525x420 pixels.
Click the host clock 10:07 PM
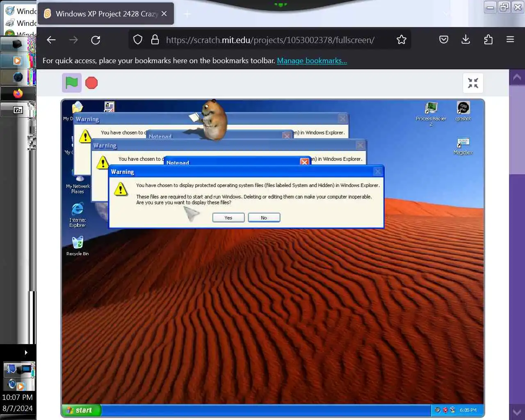coord(17,397)
